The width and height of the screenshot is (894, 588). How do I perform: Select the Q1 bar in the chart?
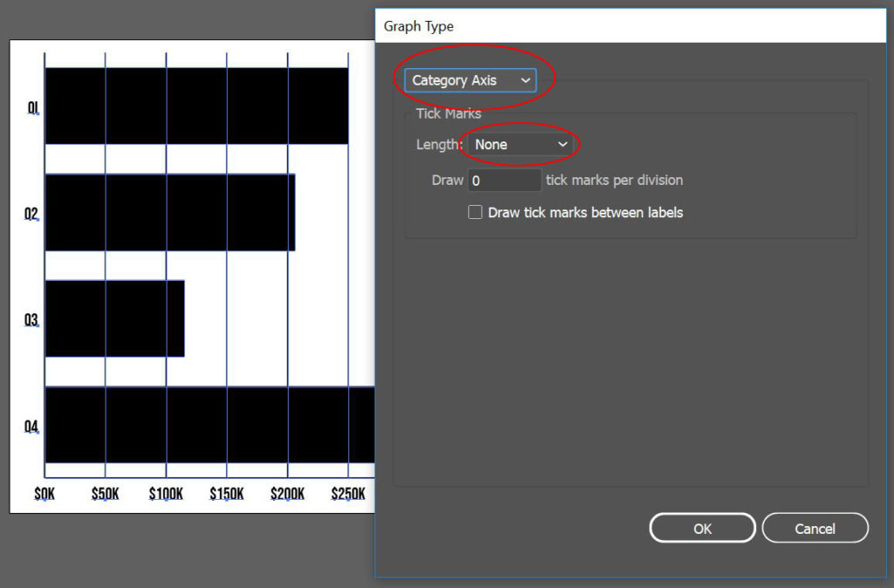pyautogui.click(x=192, y=103)
